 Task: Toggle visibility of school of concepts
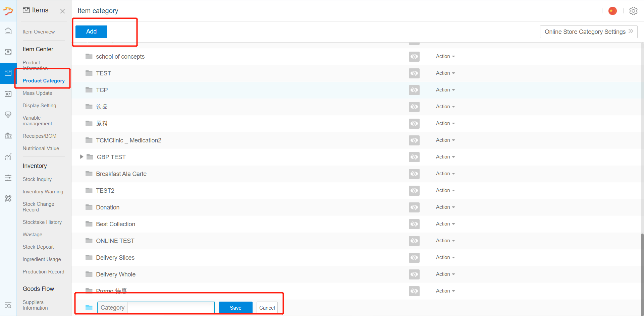[414, 56]
